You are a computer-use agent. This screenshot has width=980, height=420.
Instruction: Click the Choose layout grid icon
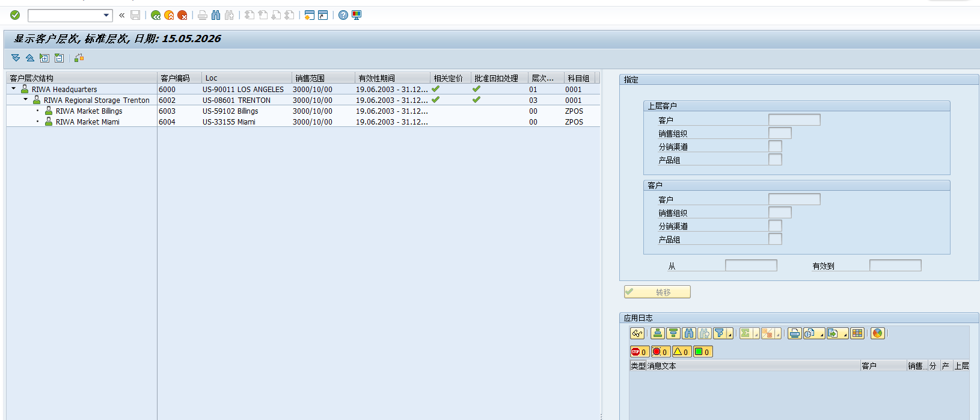click(x=857, y=333)
